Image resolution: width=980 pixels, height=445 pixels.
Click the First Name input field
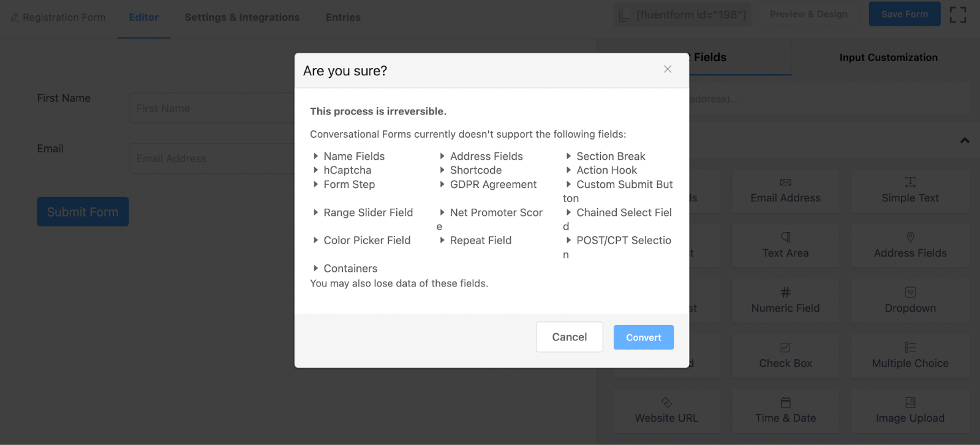pyautogui.click(x=212, y=108)
